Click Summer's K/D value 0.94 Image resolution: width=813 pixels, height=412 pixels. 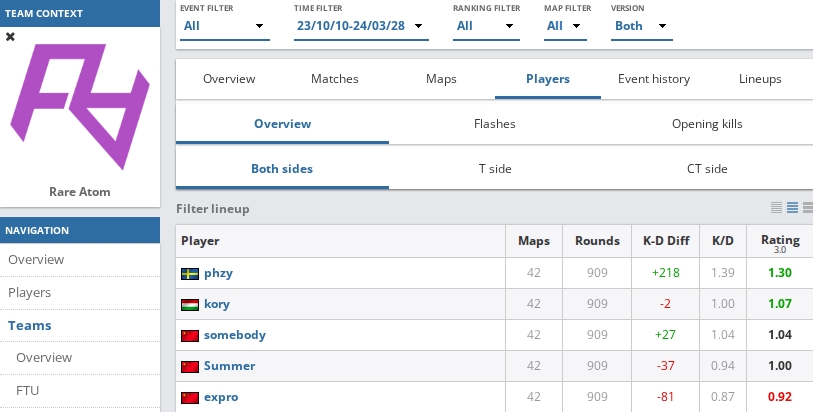coord(723,366)
